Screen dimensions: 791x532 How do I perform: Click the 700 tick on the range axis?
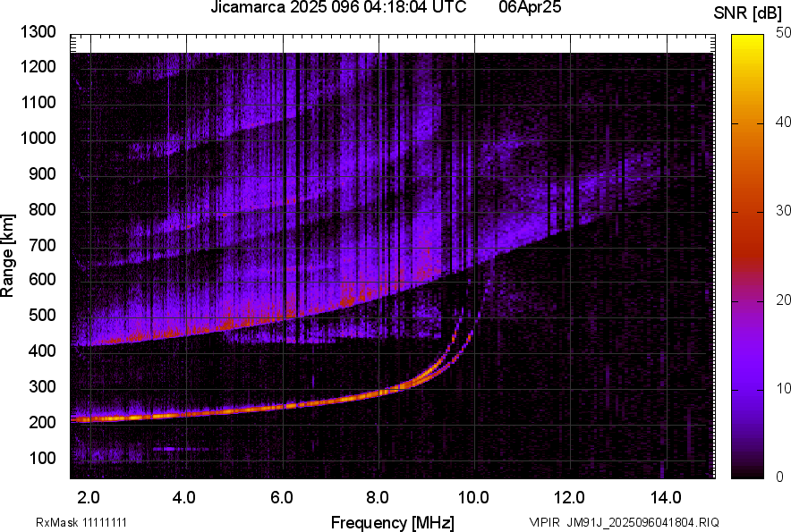41,245
